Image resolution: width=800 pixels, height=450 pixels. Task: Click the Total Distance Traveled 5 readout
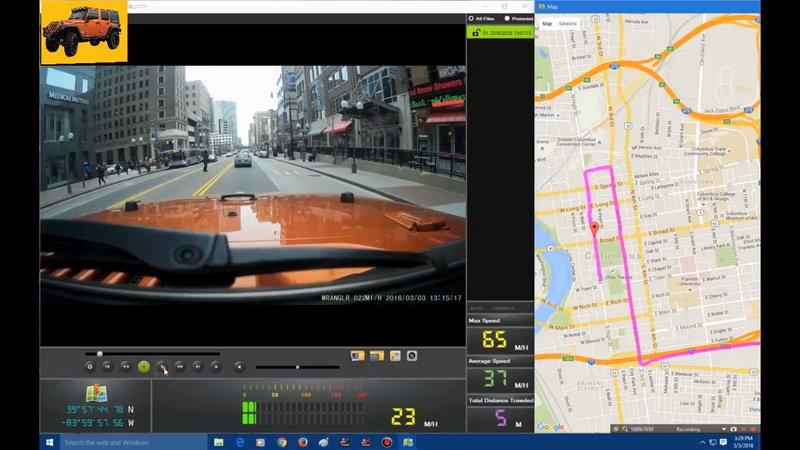click(501, 418)
